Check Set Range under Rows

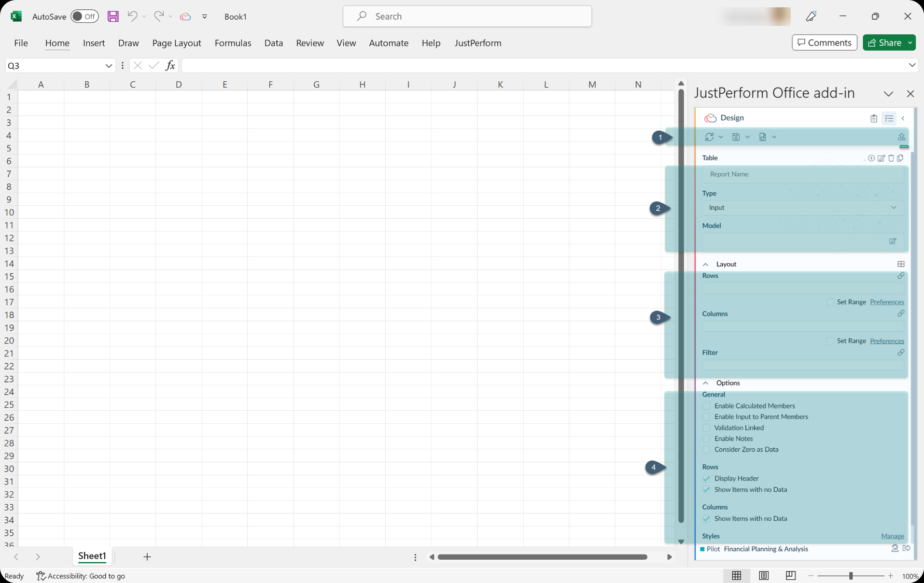tap(830, 302)
